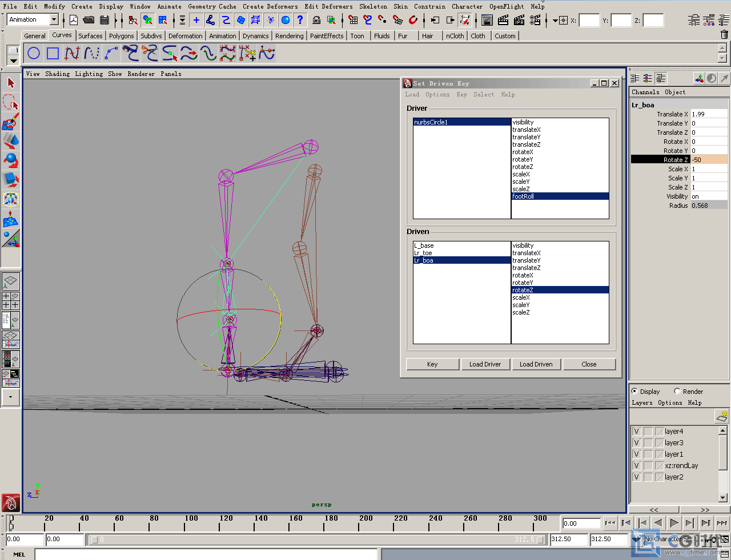Image resolution: width=731 pixels, height=560 pixels.
Task: Choose the Lasso Select tool in toolbox
Action: tap(11, 103)
